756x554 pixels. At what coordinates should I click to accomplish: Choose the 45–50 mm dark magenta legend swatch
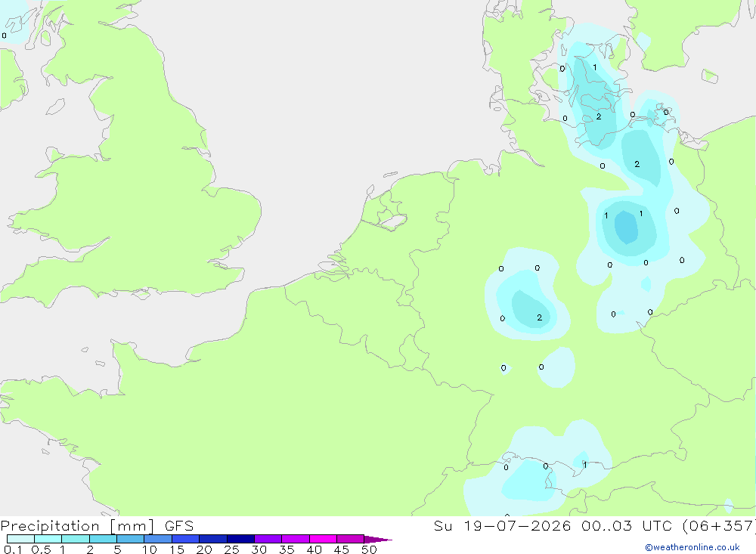[351, 539]
